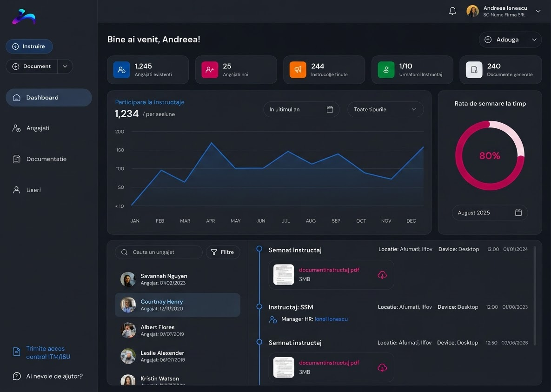Viewport: 551px width, 392px height.
Task: Select Albert Flores in the employee list
Action: coord(178,331)
